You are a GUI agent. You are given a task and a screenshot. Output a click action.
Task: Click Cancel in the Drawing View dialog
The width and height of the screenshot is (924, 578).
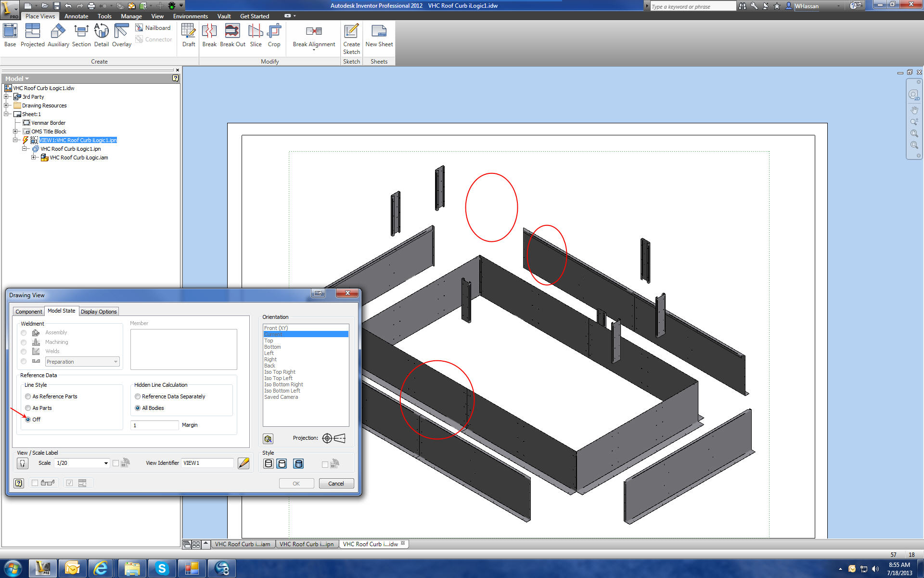point(336,483)
